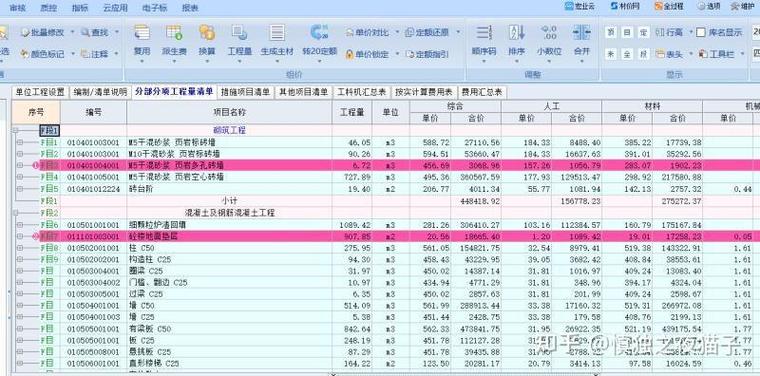Select the cell 010401012224
The width and height of the screenshot is (760, 376).
click(94, 189)
